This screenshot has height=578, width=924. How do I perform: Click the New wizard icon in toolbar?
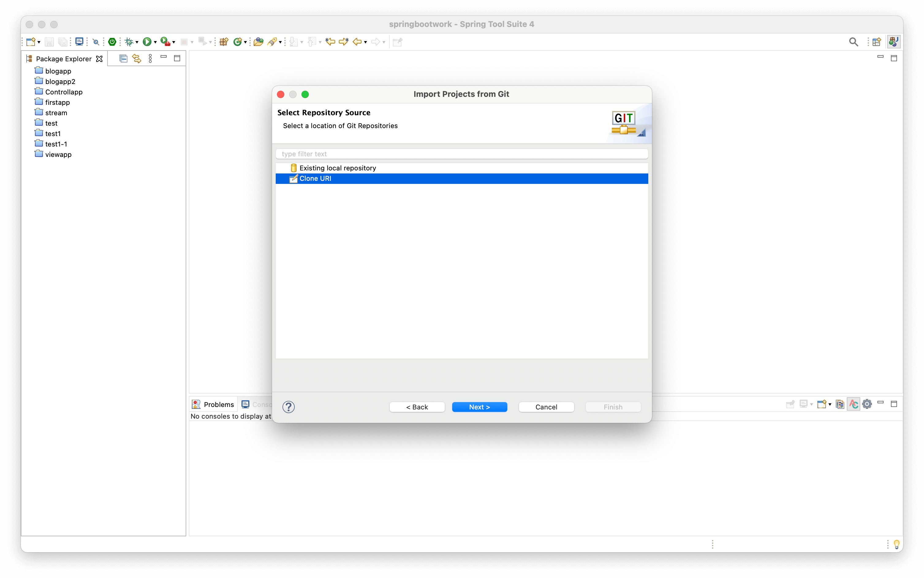point(31,42)
